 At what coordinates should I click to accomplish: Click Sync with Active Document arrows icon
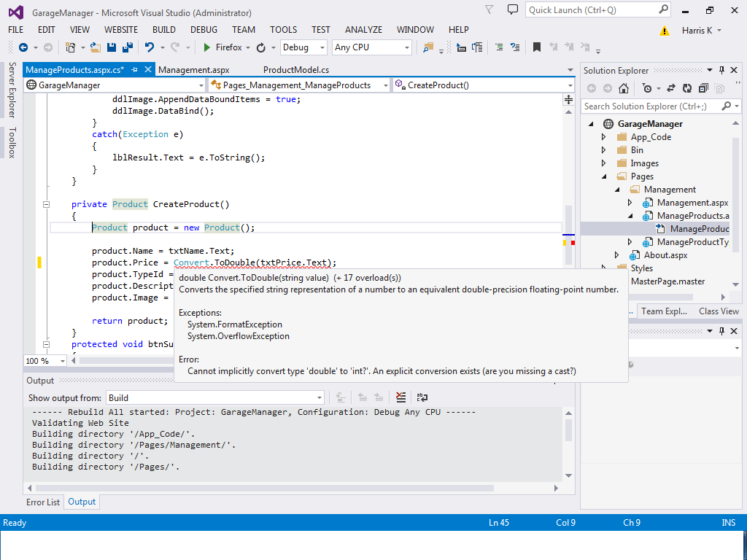pyautogui.click(x=671, y=88)
